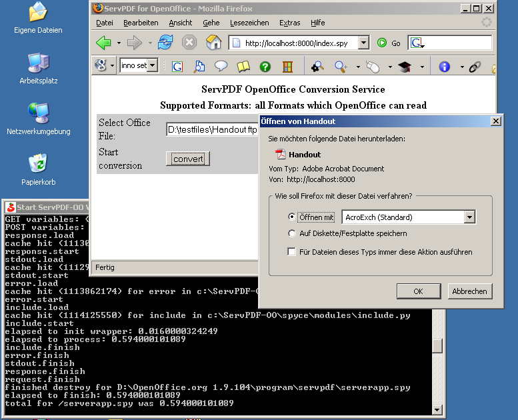Viewport: 518px width, 420px height.
Task: Click the Firefox logo in the title bar
Action: [x=98, y=8]
